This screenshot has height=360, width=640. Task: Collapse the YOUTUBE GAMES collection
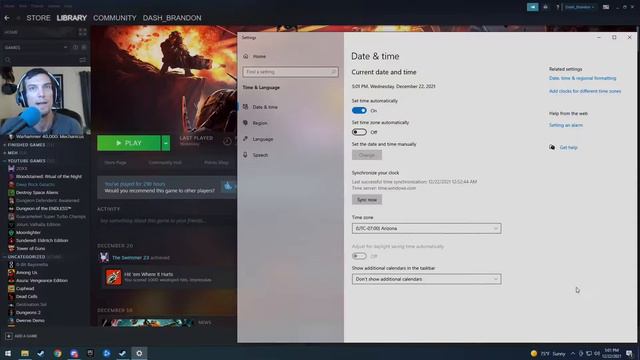[5, 161]
